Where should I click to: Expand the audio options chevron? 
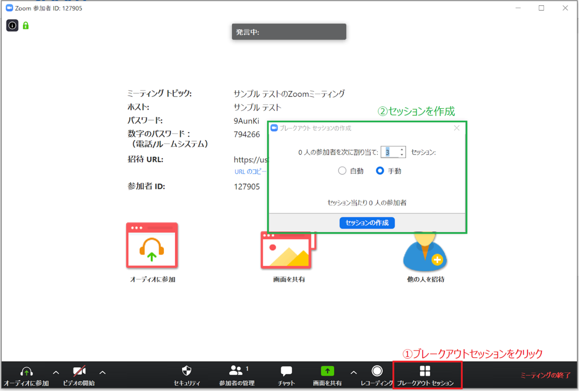(56, 372)
